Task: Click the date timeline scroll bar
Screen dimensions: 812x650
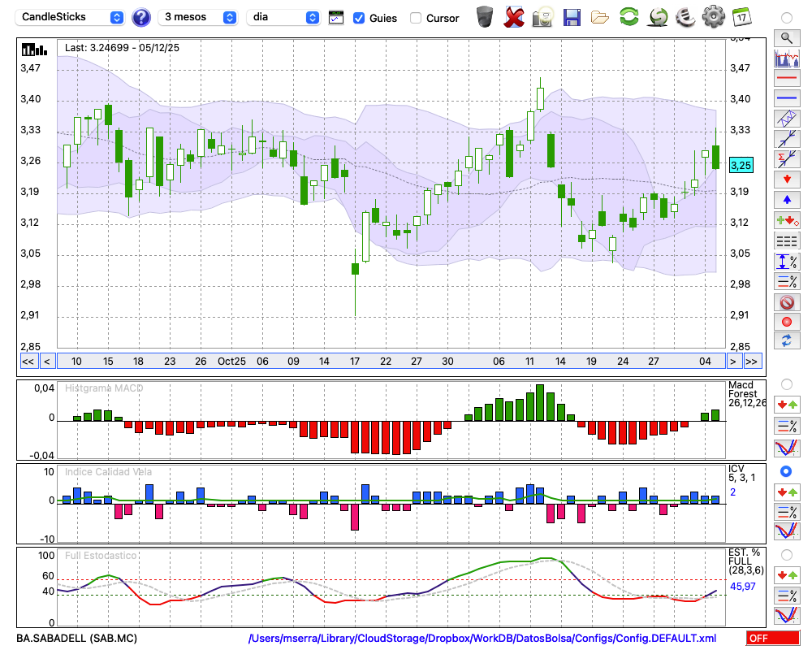Action: pyautogui.click(x=390, y=362)
